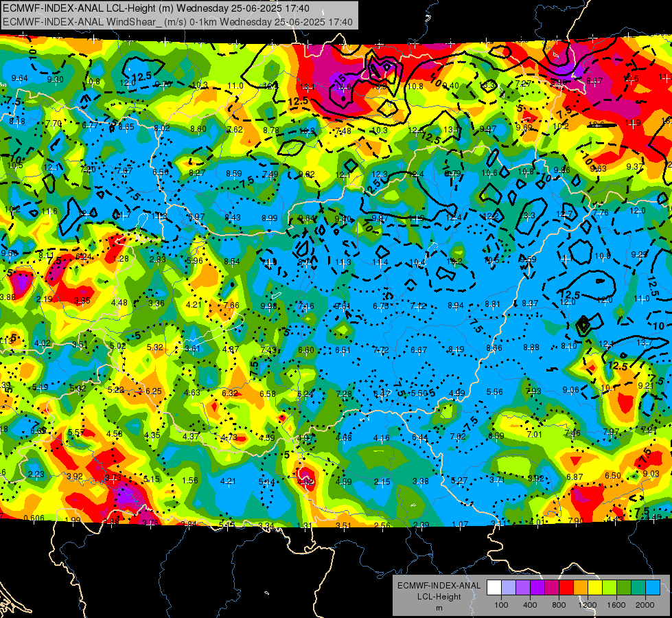
Task: Click the '400' legend tick label
Action: (x=530, y=605)
